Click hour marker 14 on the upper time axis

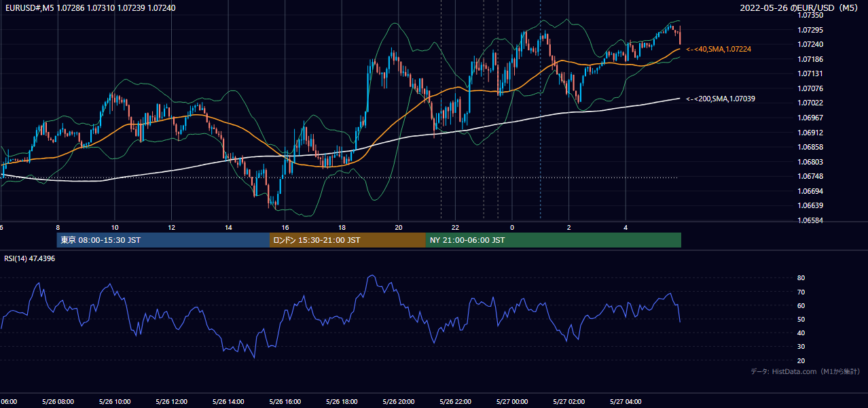(x=228, y=228)
